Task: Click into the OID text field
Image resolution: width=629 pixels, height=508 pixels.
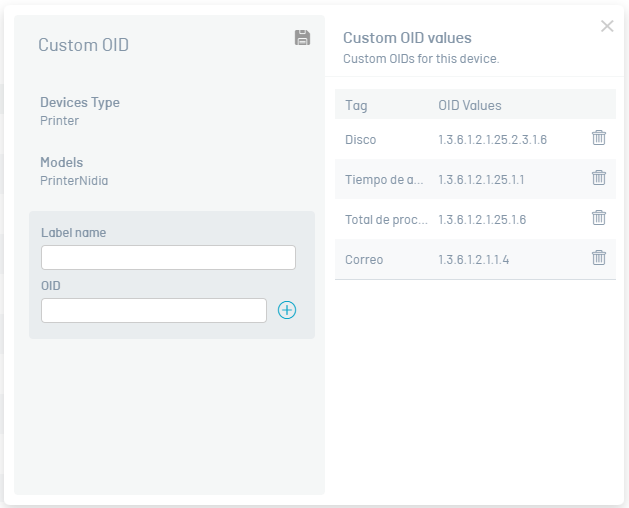Action: pos(154,310)
